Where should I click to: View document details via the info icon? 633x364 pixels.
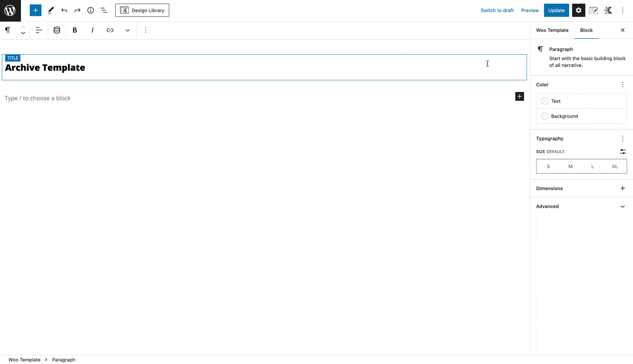pos(91,10)
